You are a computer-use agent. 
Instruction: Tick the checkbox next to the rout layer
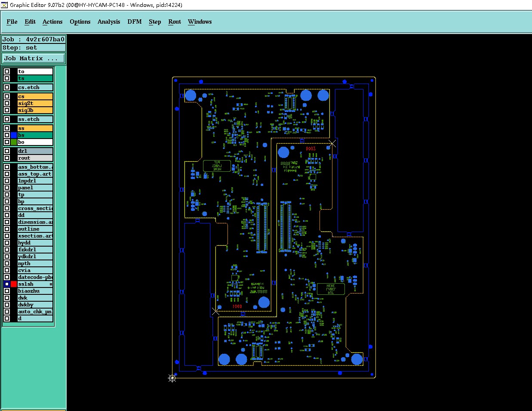pyautogui.click(x=7, y=158)
